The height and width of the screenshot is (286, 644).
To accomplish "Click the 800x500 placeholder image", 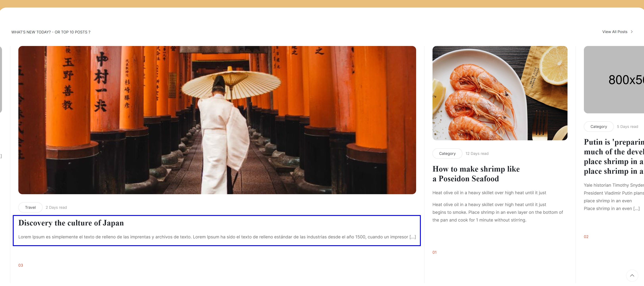I will tap(614, 79).
